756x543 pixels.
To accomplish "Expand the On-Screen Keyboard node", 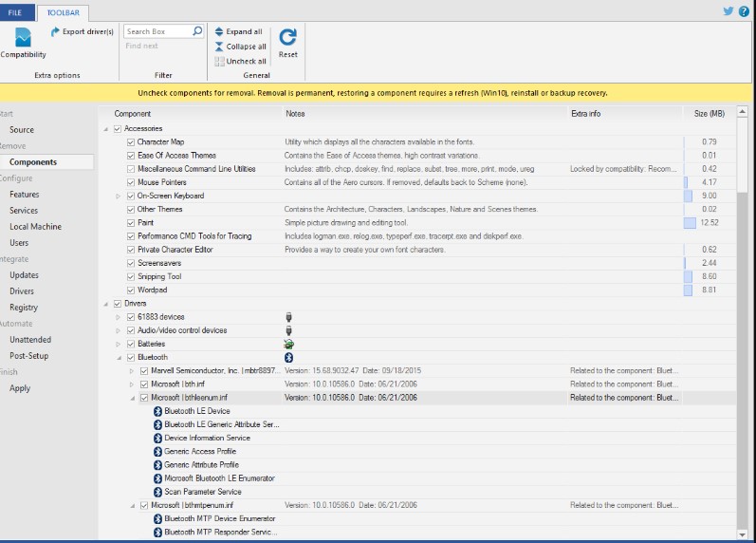I will click(119, 196).
